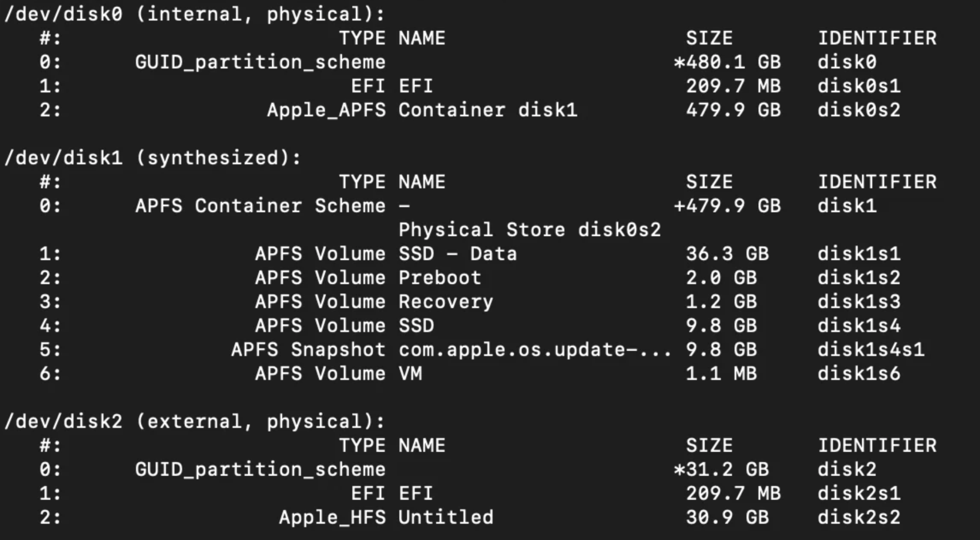The height and width of the screenshot is (540, 980).
Task: Click the APFS Container Scheme text
Action: [260, 206]
